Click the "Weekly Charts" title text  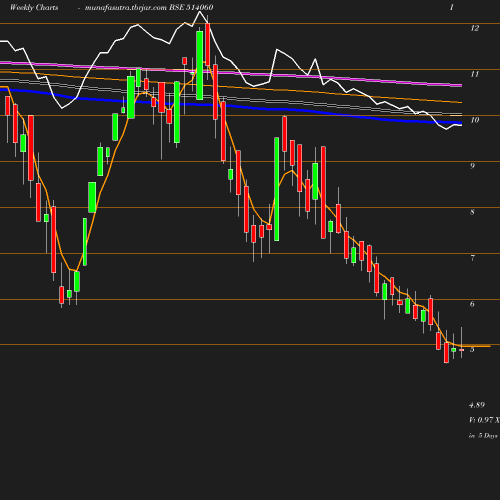pyautogui.click(x=34, y=7)
